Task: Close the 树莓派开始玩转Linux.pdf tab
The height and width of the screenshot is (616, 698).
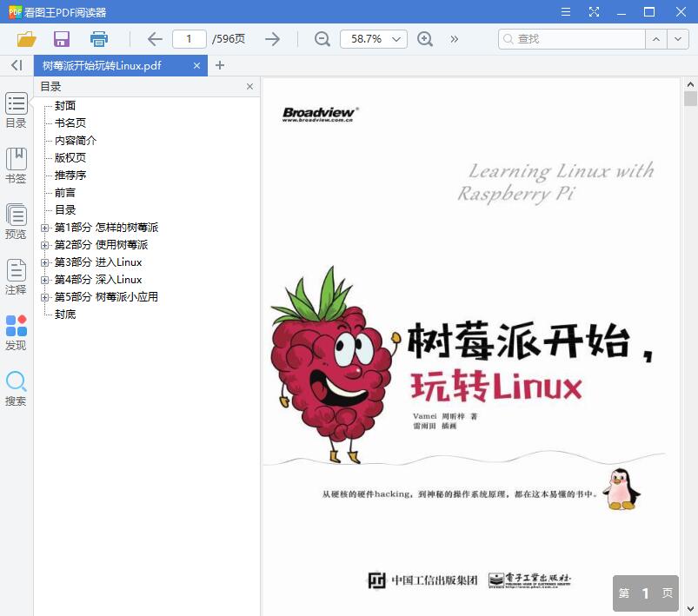Action: tap(196, 66)
